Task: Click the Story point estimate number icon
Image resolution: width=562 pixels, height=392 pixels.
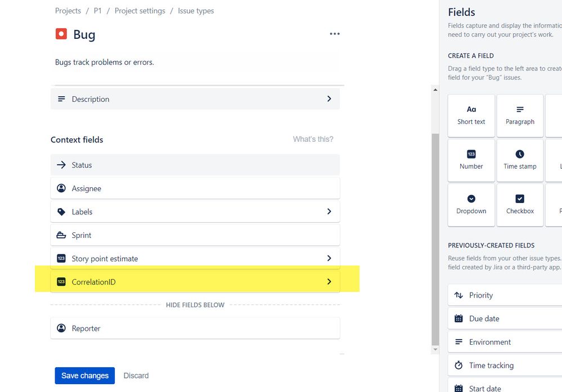Action: [x=61, y=258]
